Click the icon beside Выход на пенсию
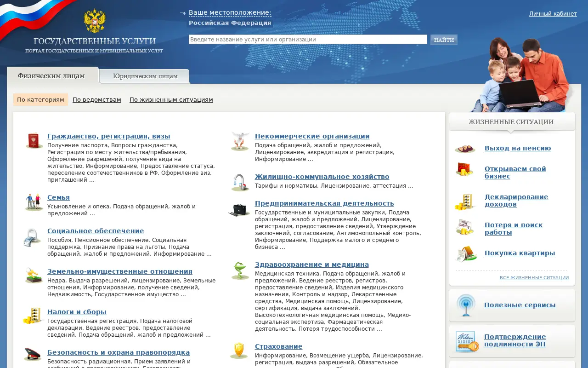 [465, 149]
